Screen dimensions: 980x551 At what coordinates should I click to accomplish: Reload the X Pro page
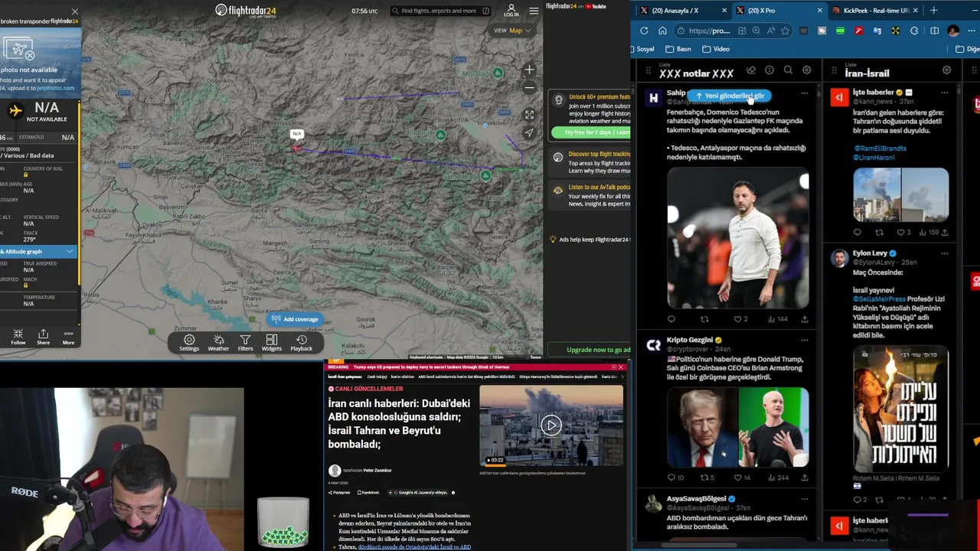click(x=644, y=31)
